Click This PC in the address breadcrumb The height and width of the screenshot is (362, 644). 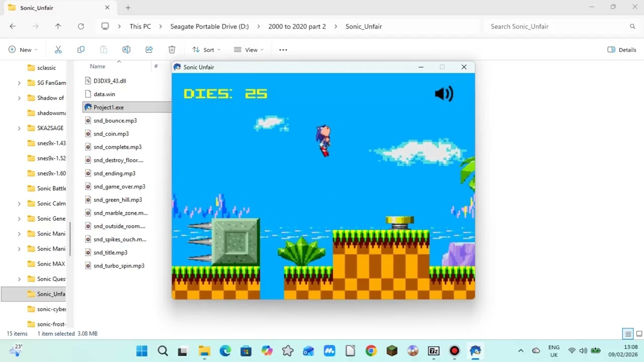[140, 26]
